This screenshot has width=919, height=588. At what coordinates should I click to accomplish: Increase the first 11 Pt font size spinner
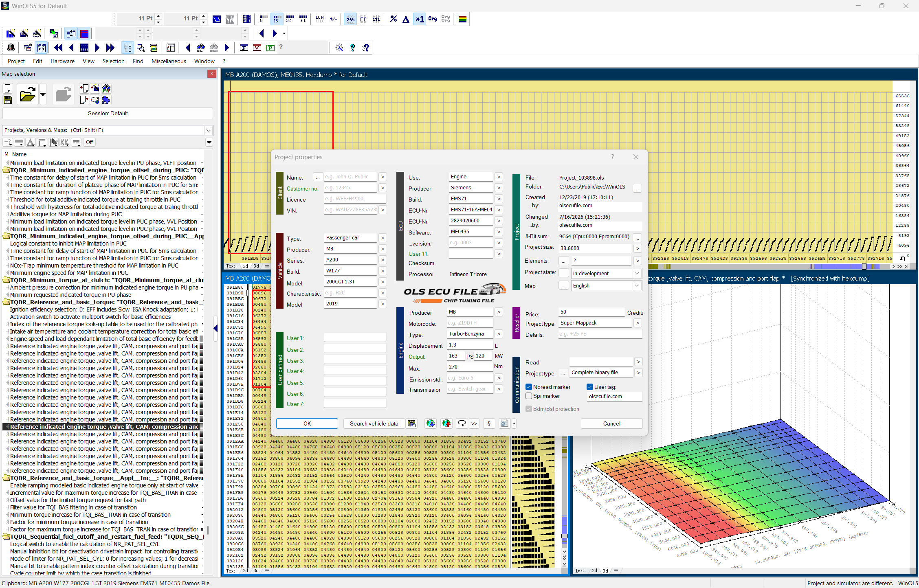pyautogui.click(x=158, y=16)
